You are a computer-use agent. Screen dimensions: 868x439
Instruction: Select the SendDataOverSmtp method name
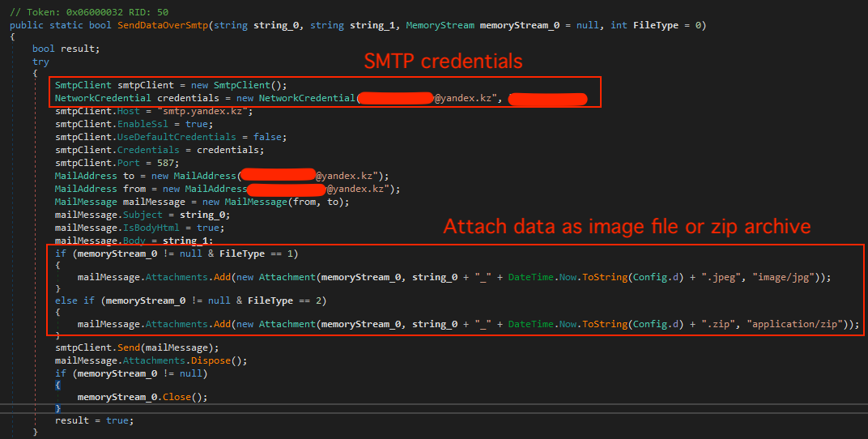coord(163,25)
